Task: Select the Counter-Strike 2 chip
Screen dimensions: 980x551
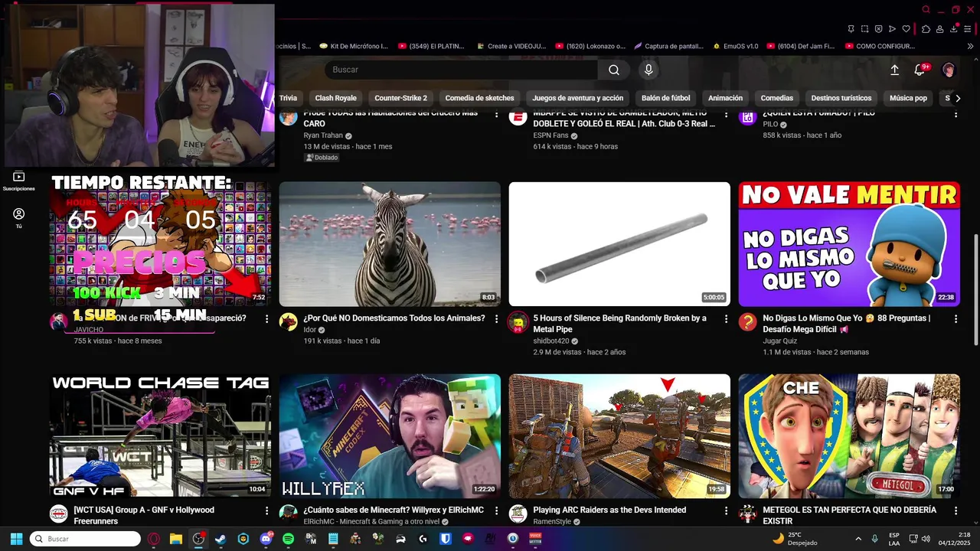Action: pos(400,98)
